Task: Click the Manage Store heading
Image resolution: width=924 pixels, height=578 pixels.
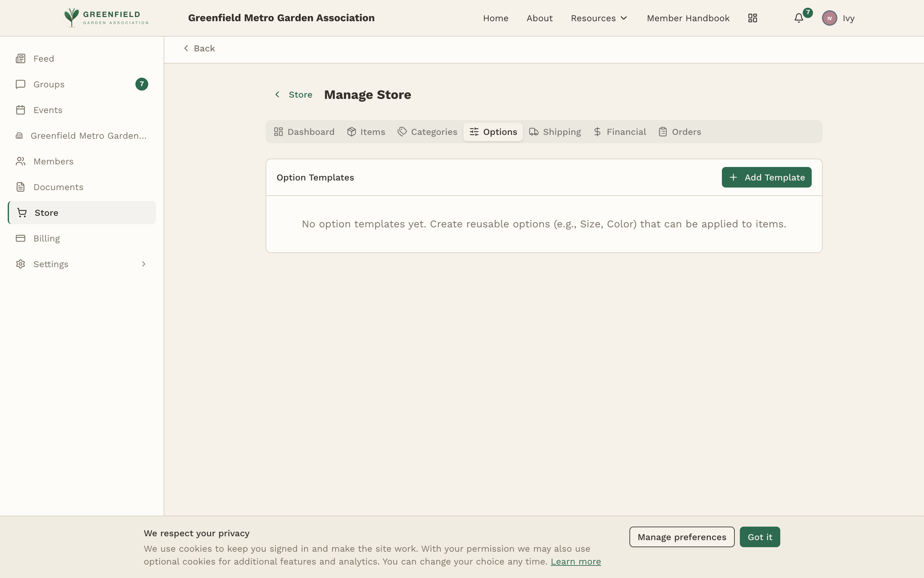Action: click(x=367, y=94)
